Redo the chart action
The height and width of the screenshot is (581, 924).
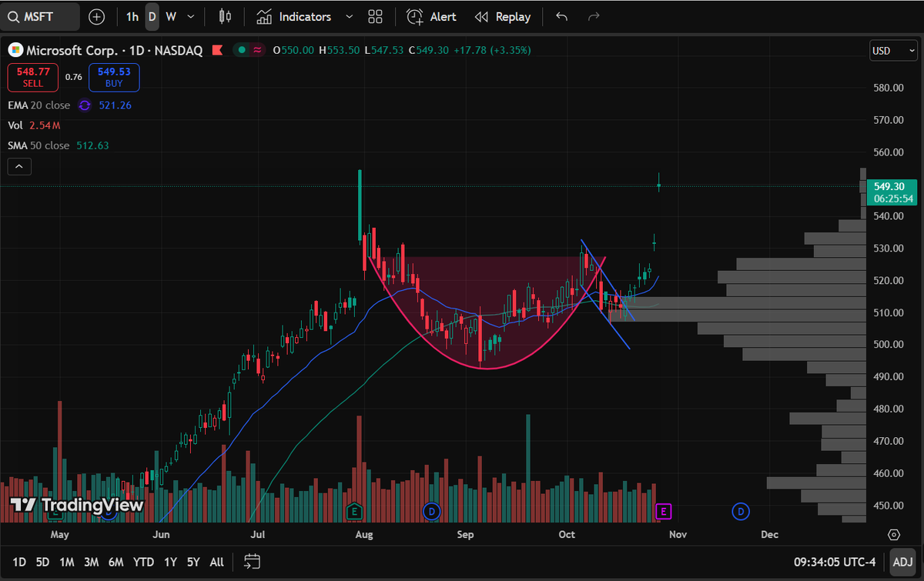click(594, 16)
